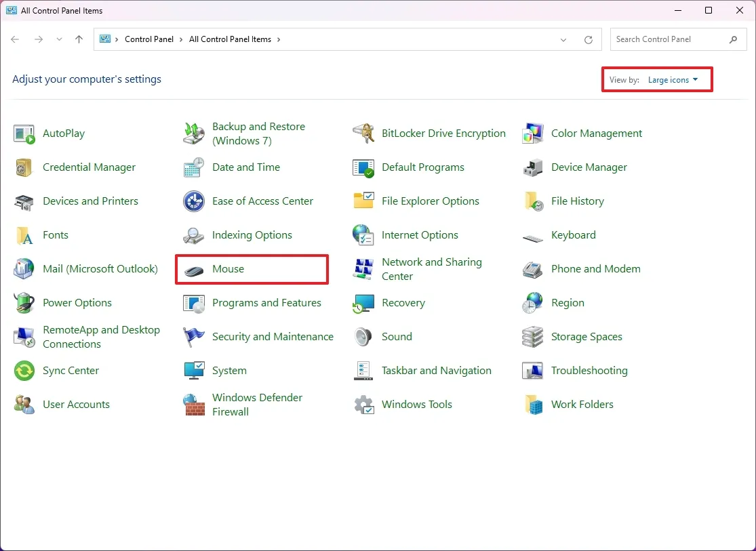Open Windows Defender Firewall

[x=258, y=404]
